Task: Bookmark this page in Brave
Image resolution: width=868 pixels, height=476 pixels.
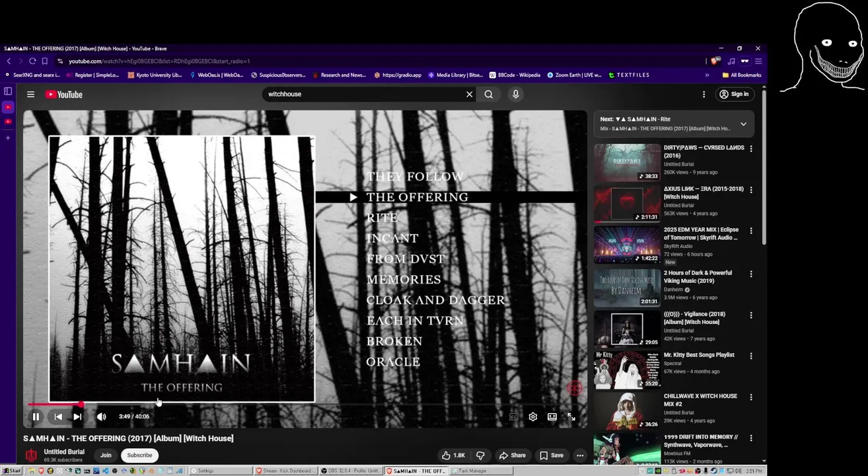Action: coord(45,61)
